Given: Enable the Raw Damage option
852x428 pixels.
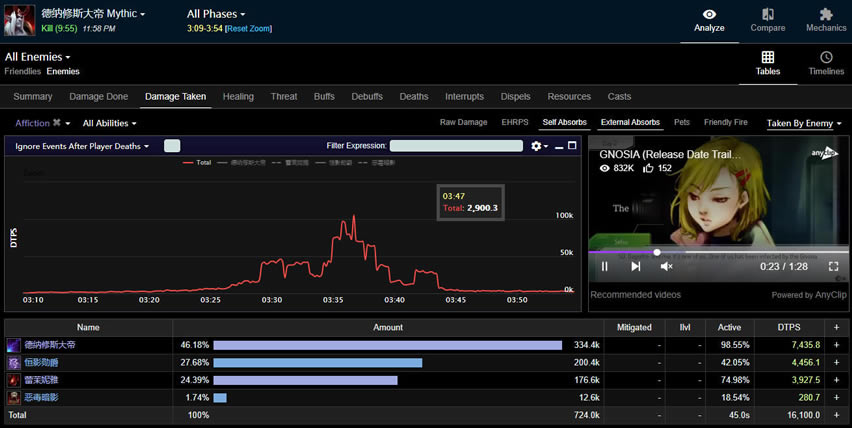Looking at the screenshot, I should pos(463,123).
